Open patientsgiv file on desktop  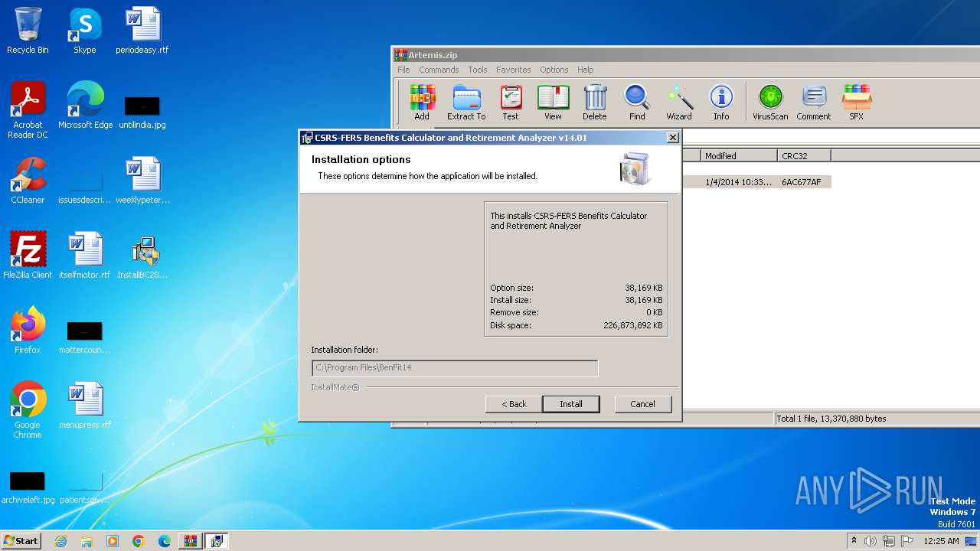(85, 487)
